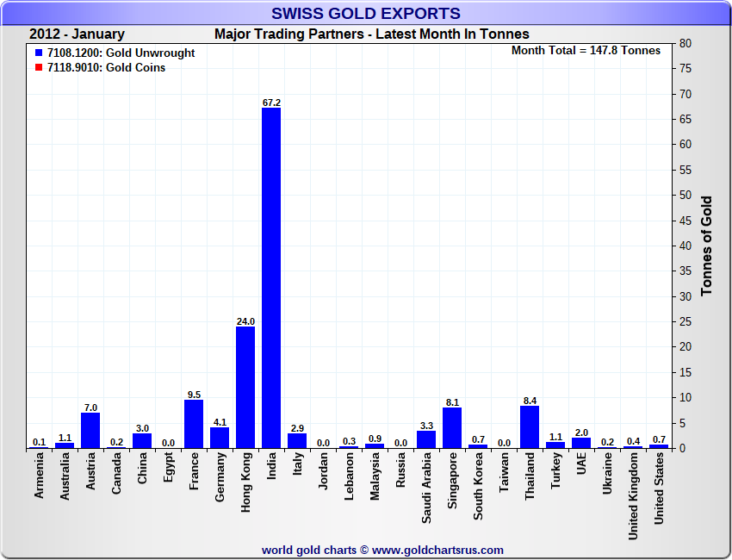This screenshot has height=560, width=732.
Task: Click the red Gold Coins legend square
Action: coord(39,68)
